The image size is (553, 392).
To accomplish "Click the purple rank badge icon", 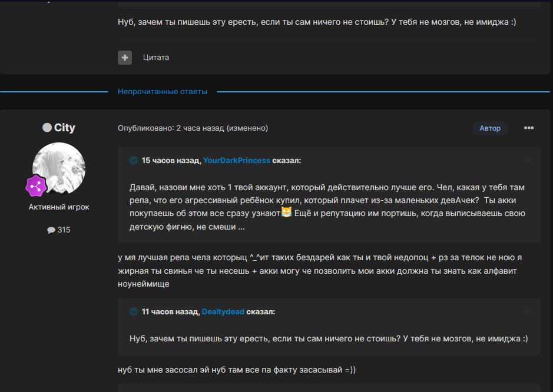I will point(35,185).
